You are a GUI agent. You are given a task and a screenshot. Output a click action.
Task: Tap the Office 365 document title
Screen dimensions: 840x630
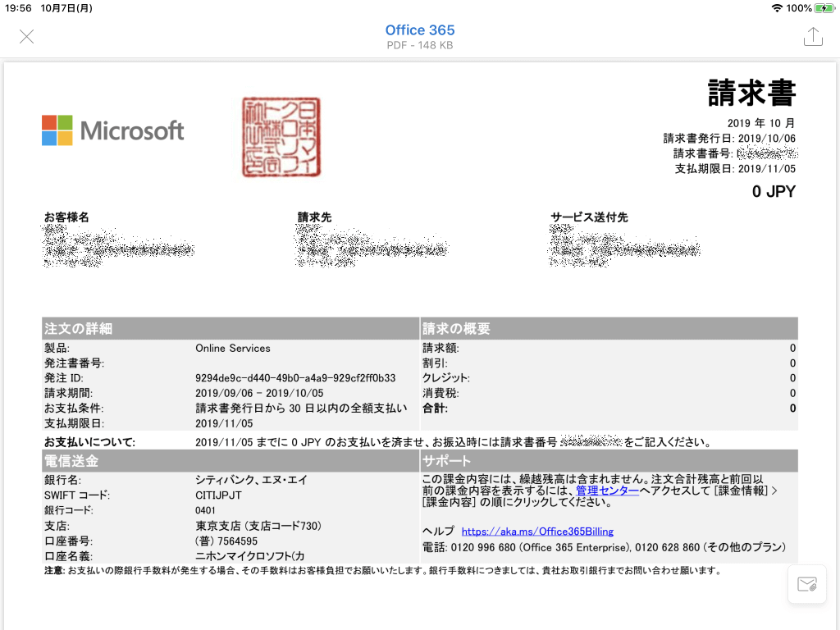tap(419, 30)
